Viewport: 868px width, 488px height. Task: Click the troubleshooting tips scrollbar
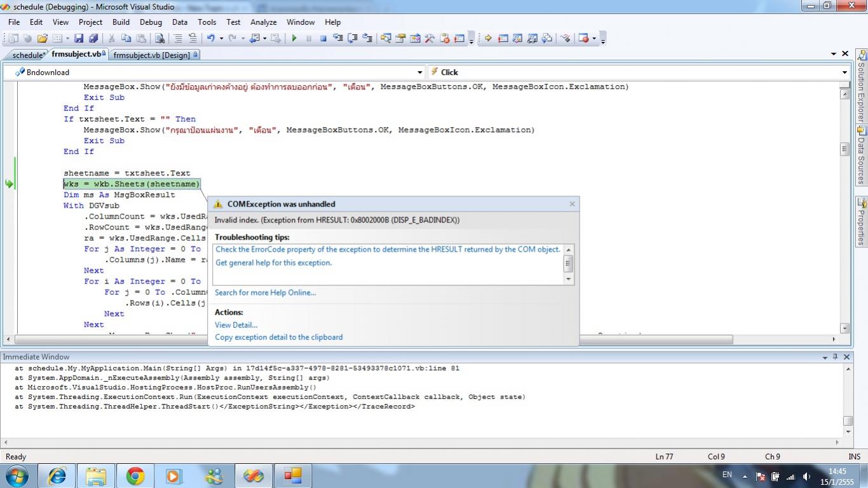[569, 264]
